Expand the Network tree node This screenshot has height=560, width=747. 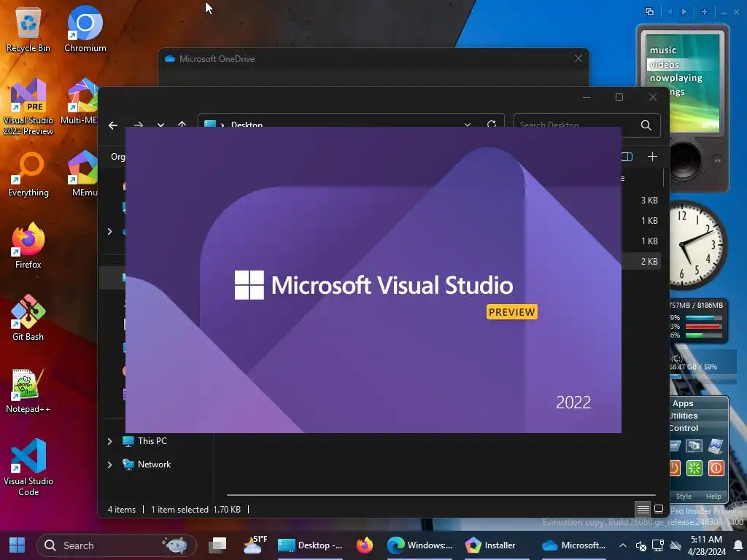[x=109, y=464]
